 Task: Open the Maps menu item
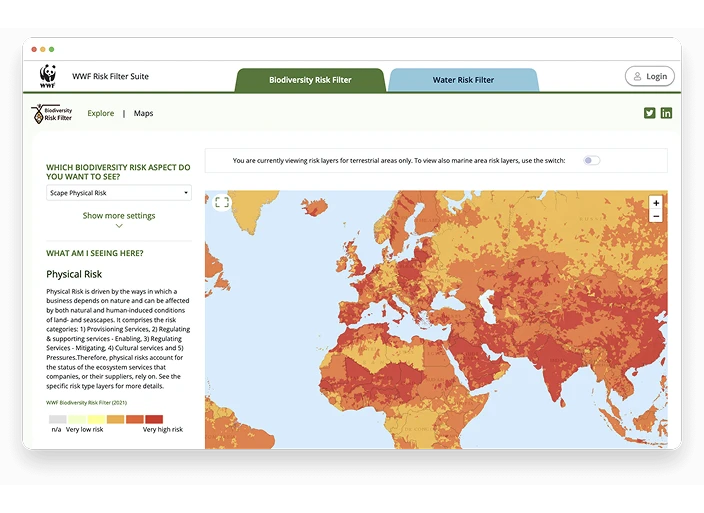pyautogui.click(x=143, y=113)
